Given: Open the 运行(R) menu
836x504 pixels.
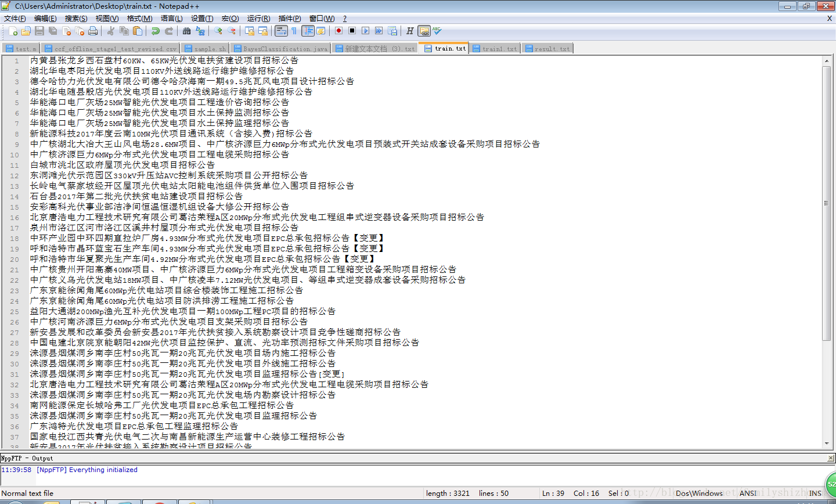Looking at the screenshot, I should tap(258, 19).
